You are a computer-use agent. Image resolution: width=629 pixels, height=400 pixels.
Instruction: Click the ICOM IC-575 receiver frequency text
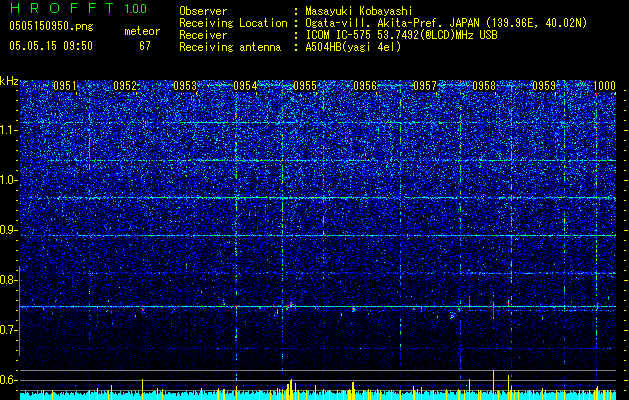pos(402,35)
